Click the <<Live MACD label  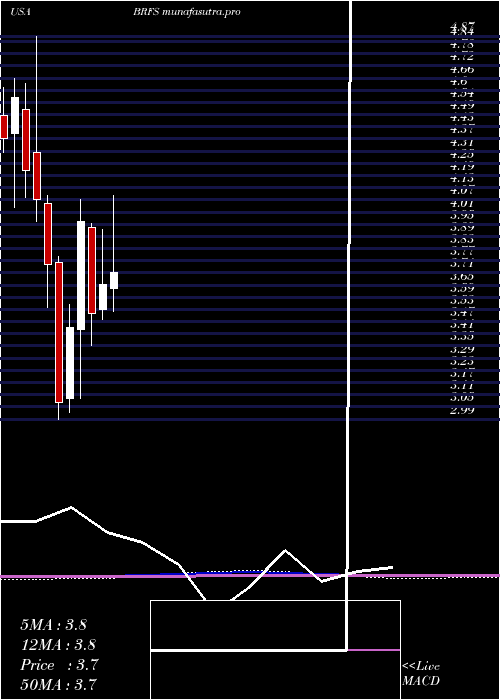(x=421, y=674)
